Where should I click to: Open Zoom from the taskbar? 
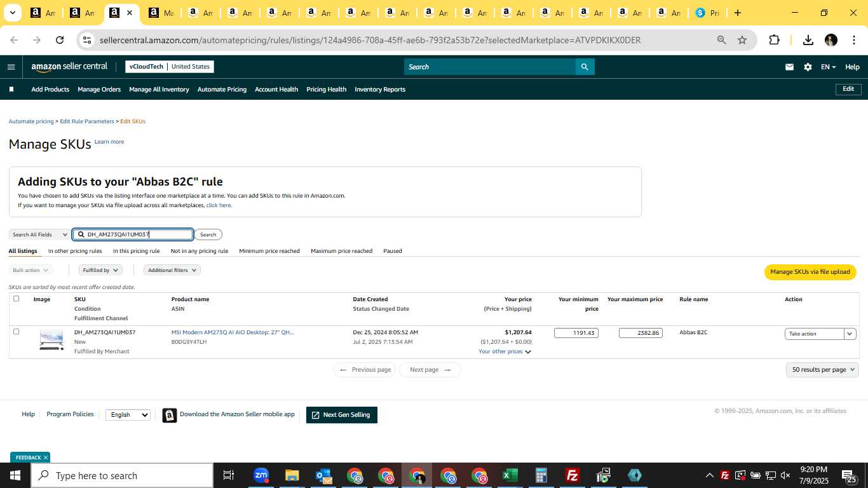click(x=261, y=475)
